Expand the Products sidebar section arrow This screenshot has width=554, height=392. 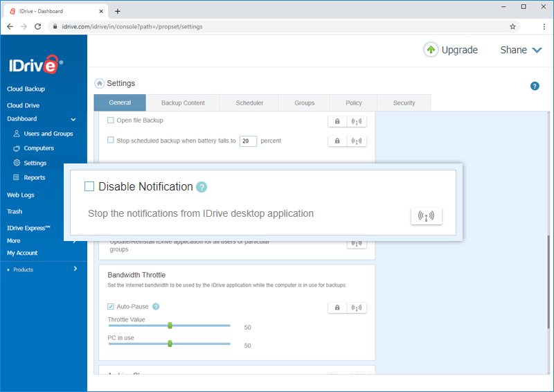tap(75, 269)
